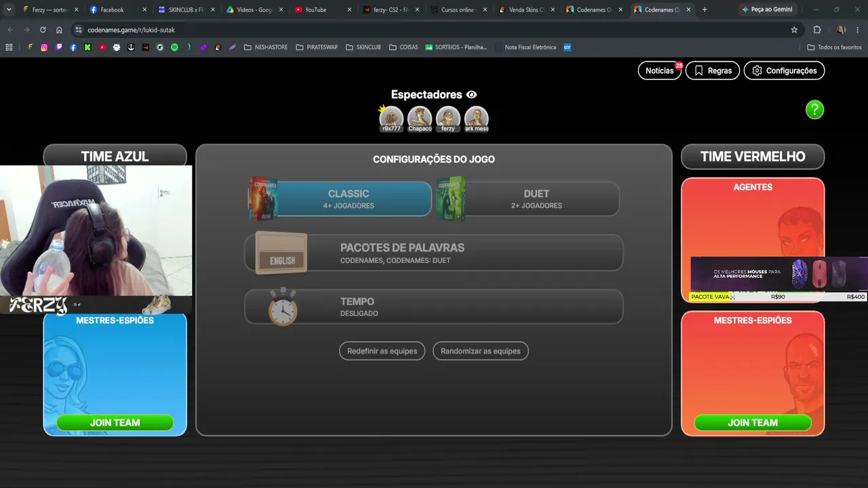The height and width of the screenshot is (488, 868).
Task: Open the Configurações settings button
Action: point(785,70)
